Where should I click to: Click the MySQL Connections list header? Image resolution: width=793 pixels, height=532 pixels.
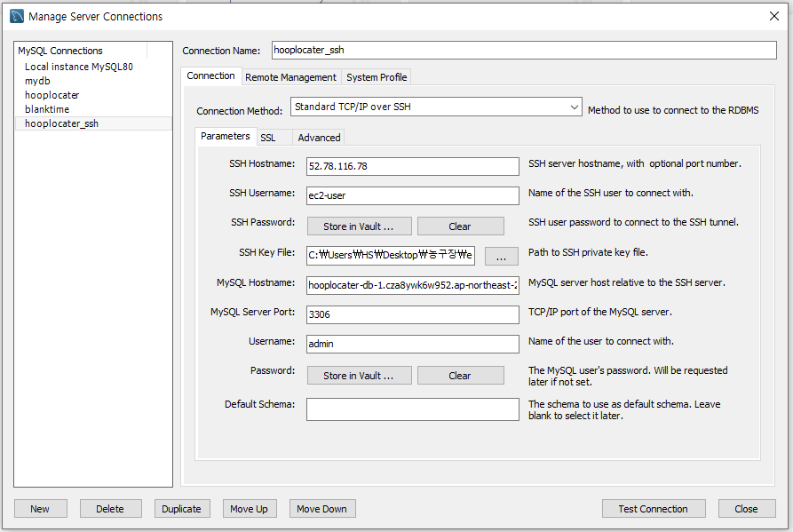(x=81, y=51)
